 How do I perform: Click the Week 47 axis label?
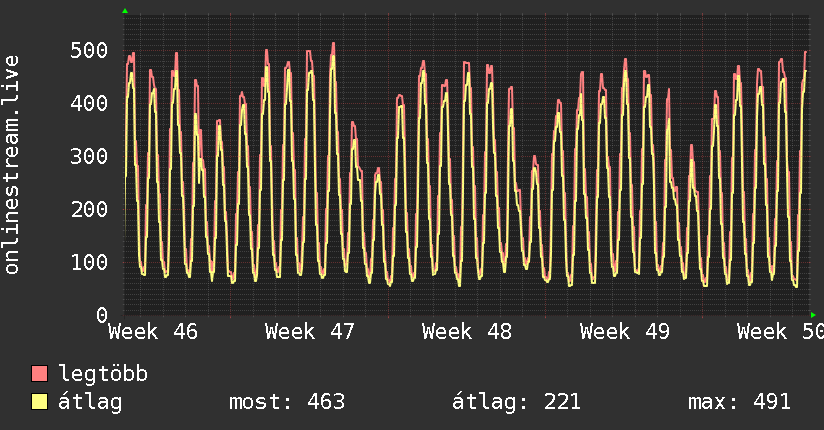[x=310, y=332]
